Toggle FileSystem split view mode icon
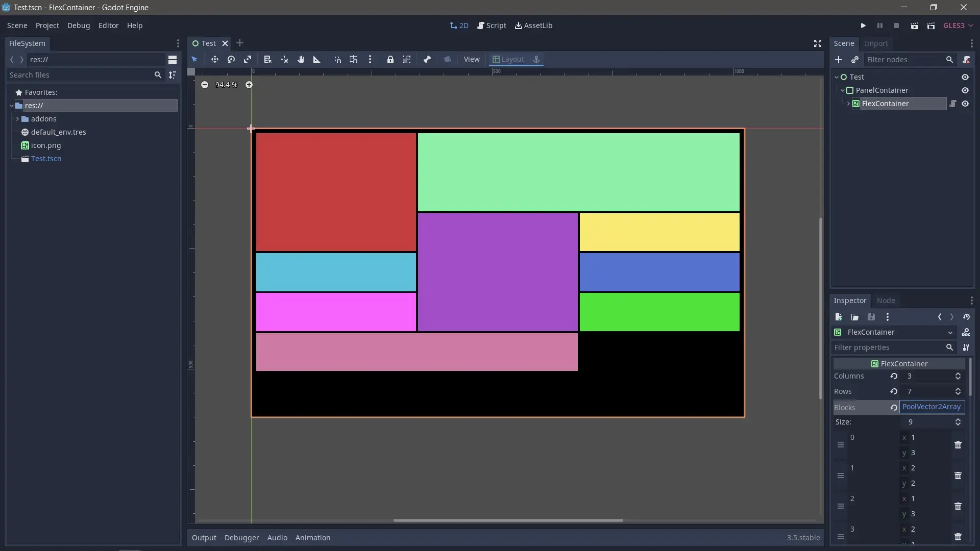The height and width of the screenshot is (551, 980). tap(173, 60)
